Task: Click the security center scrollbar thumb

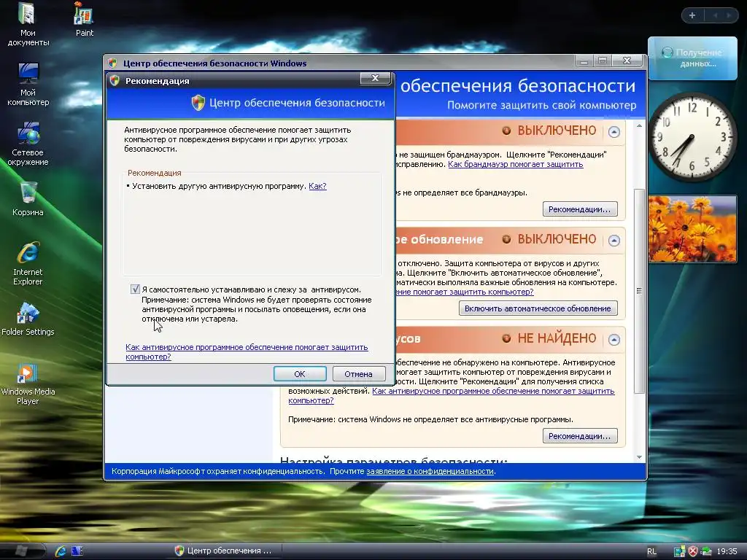Action: pos(639,291)
